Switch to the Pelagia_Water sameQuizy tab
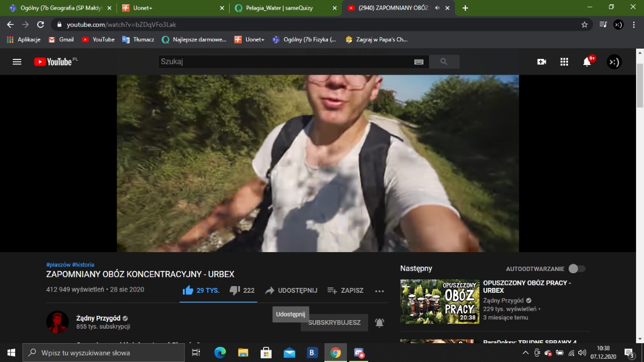Image resolution: width=644 pixels, height=362 pixels. click(284, 8)
